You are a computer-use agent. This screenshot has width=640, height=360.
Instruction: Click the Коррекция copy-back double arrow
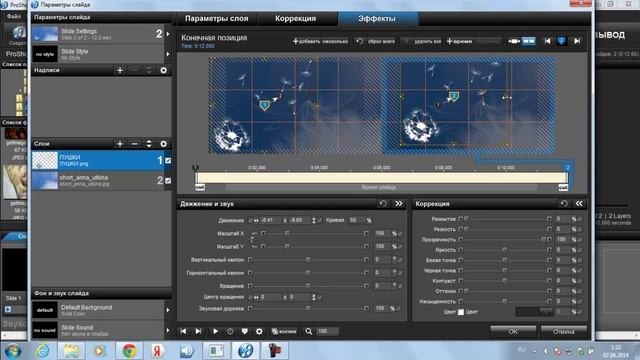pos(579,204)
